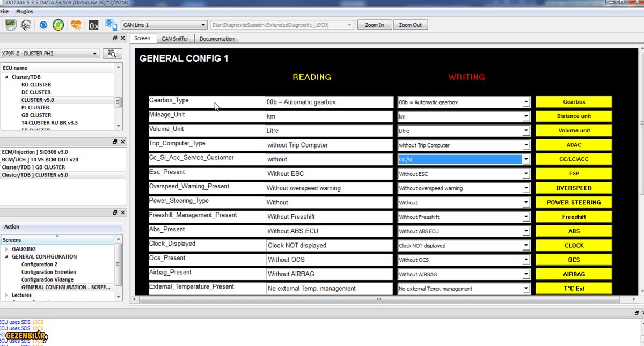Open the Mileage_Unit writing dropdown

(464, 116)
